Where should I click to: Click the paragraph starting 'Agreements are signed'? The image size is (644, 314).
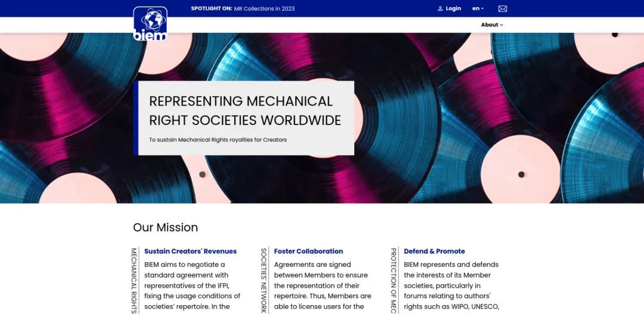322,286
